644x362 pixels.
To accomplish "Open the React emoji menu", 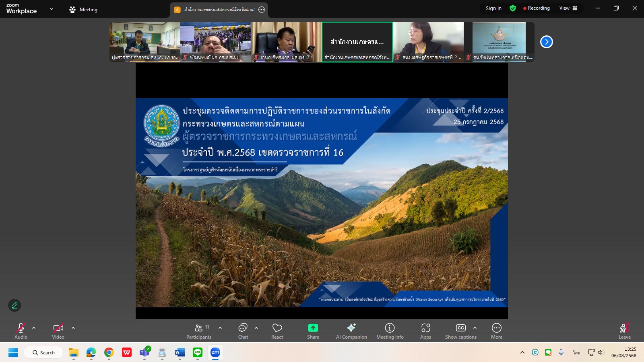I will point(277,331).
